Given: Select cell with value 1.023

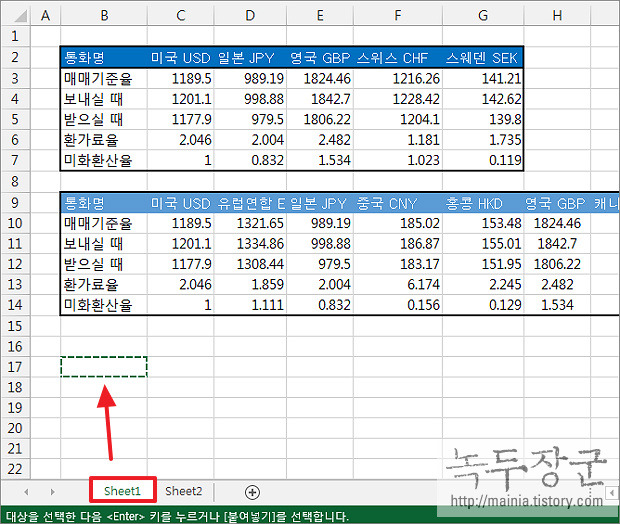Looking at the screenshot, I should point(398,160).
